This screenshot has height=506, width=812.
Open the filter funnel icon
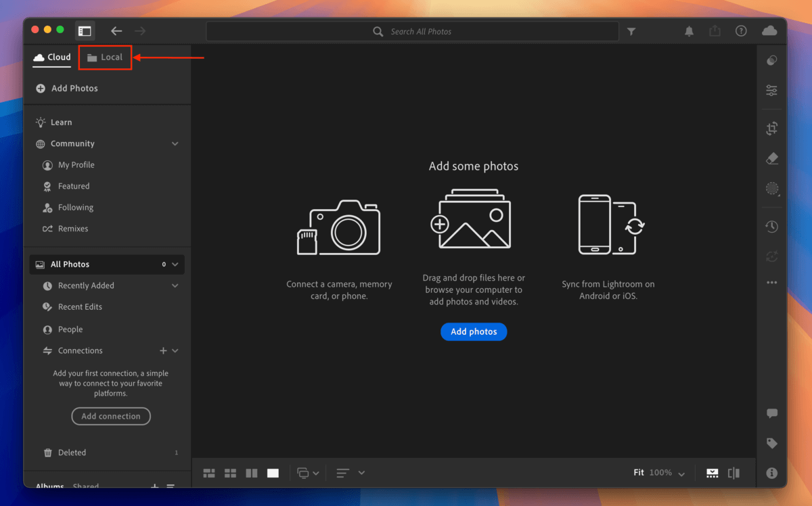[631, 31]
